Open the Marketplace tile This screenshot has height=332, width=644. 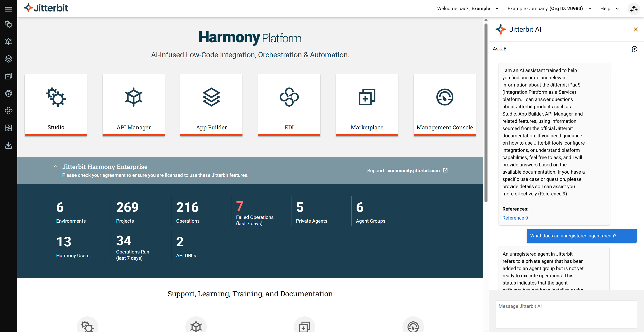366,105
